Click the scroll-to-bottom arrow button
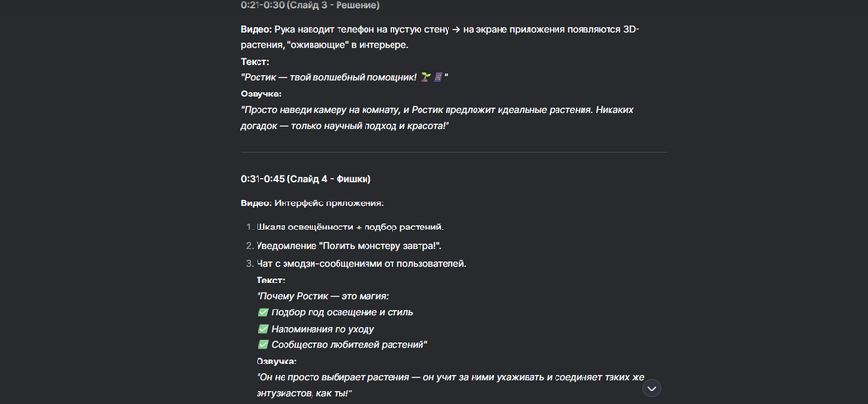The width and height of the screenshot is (868, 404). (x=651, y=388)
